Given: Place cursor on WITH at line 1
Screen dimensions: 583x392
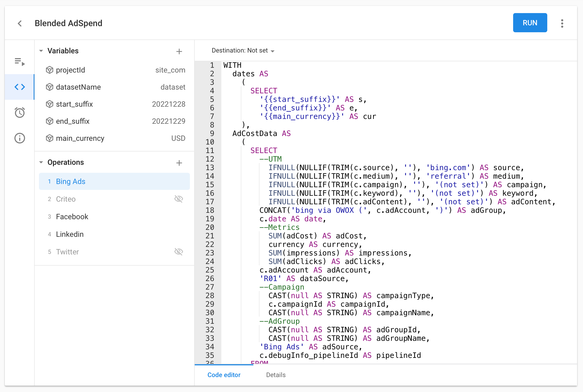Looking at the screenshot, I should 232,65.
